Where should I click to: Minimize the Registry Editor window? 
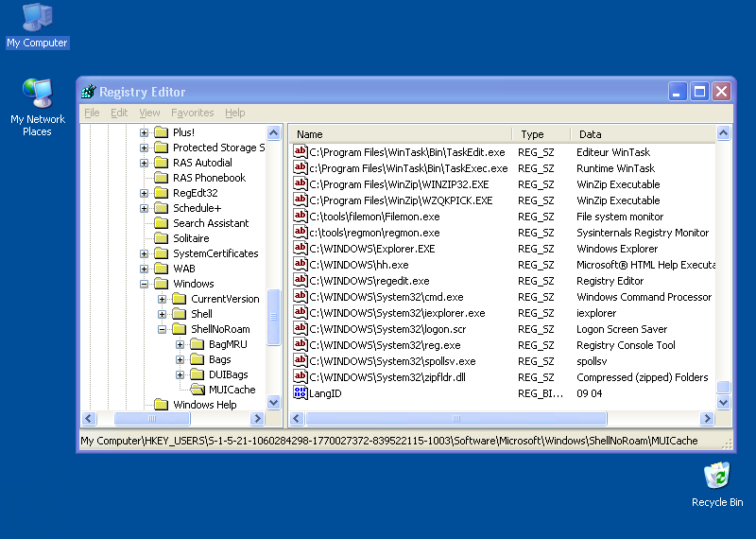click(677, 91)
